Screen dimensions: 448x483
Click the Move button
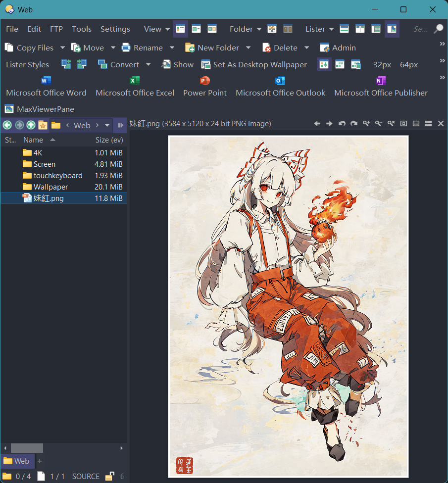[x=88, y=48]
